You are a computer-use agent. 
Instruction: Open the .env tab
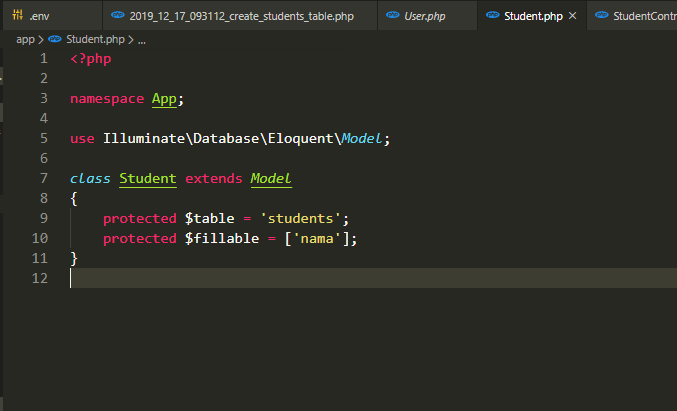click(52, 16)
